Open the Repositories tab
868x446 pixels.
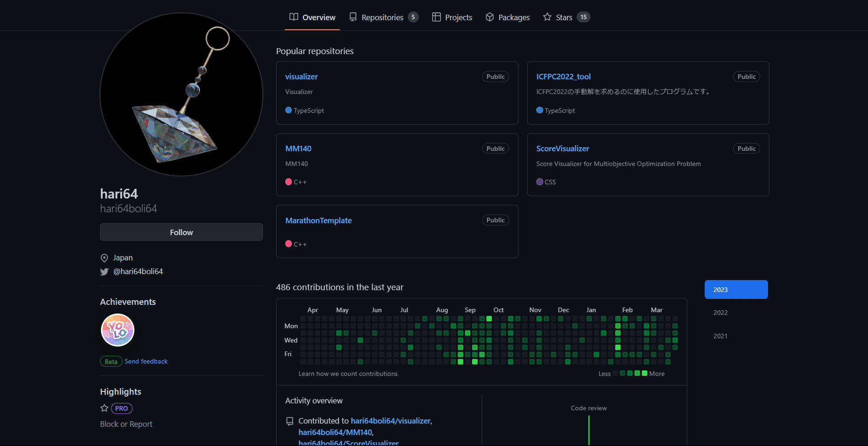click(x=383, y=17)
